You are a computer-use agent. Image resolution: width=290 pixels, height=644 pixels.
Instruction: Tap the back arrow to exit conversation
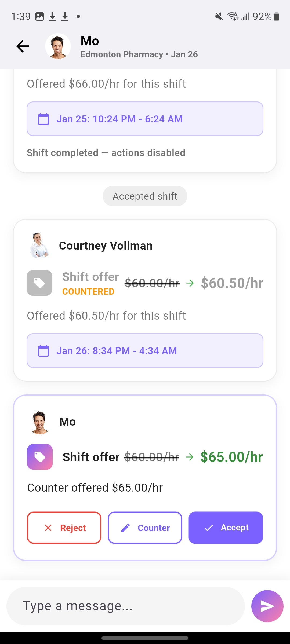pyautogui.click(x=23, y=46)
